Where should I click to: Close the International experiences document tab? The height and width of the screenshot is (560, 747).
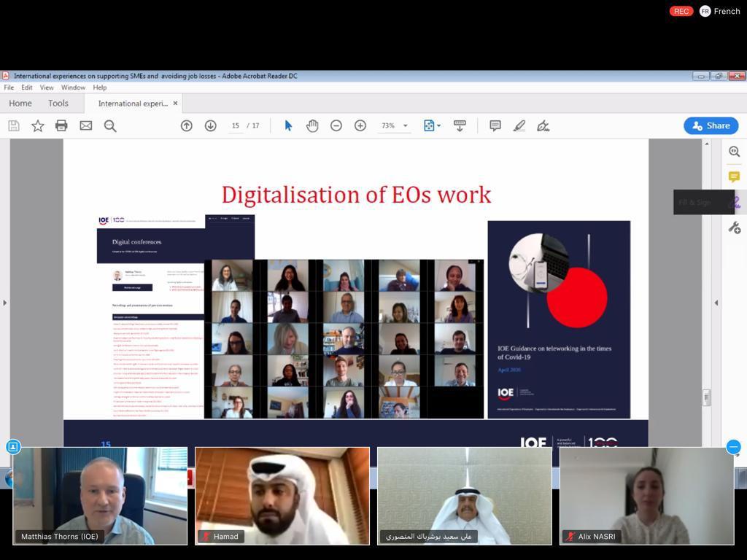point(175,104)
